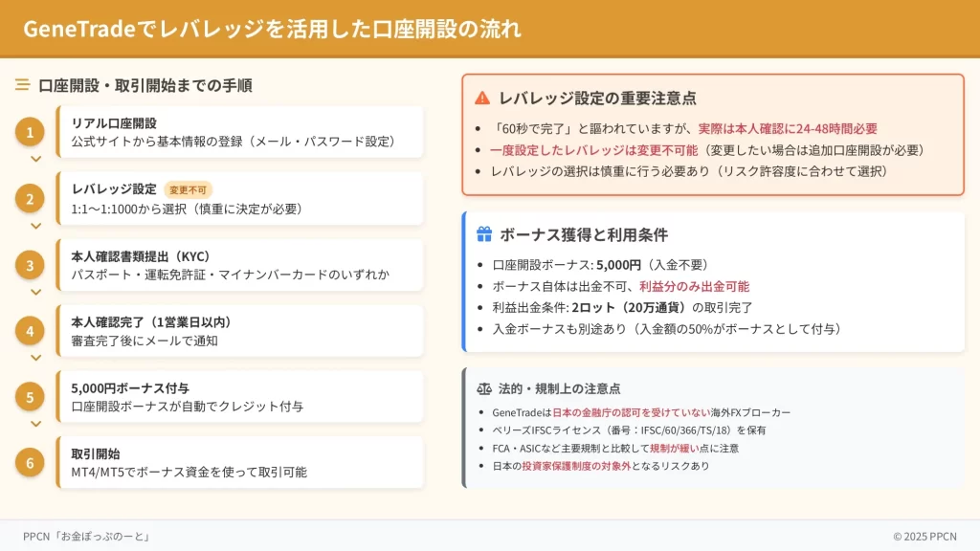Click the chevron under the step 5 circle
This screenshot has width=980, height=551.
tap(36, 424)
